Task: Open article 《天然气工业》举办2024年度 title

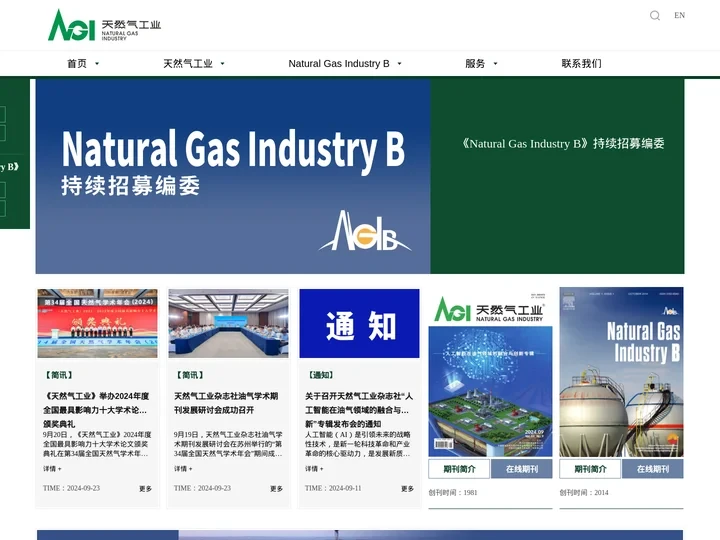Action: coord(96,410)
